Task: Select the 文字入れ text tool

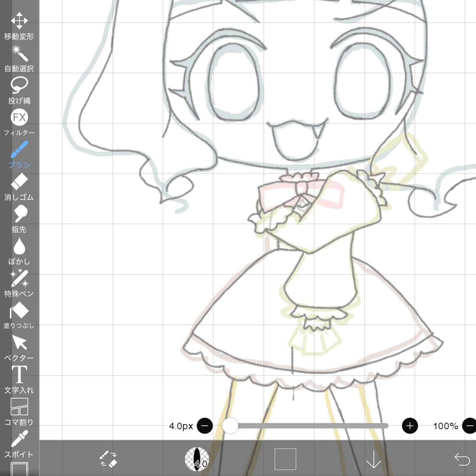Action: coord(19,380)
